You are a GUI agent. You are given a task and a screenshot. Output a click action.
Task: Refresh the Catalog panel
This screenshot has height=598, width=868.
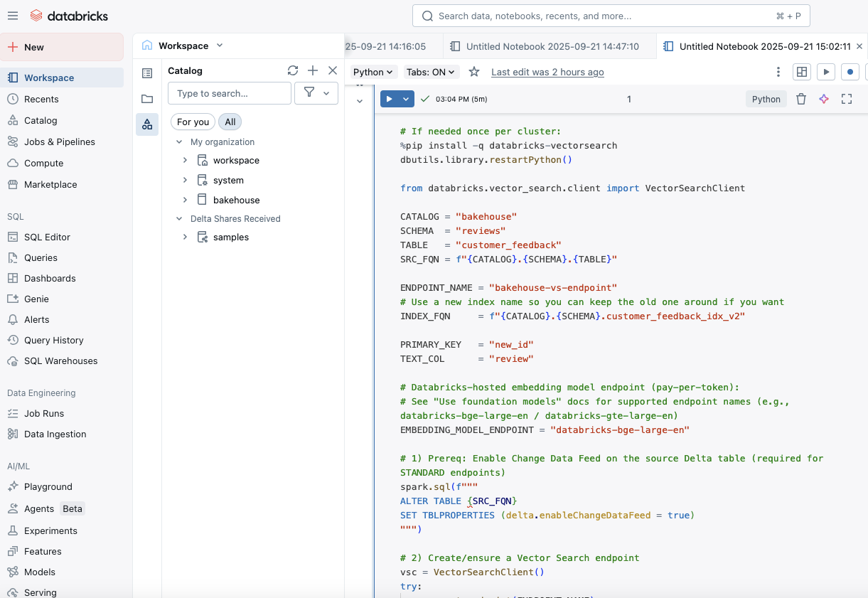[x=293, y=70]
